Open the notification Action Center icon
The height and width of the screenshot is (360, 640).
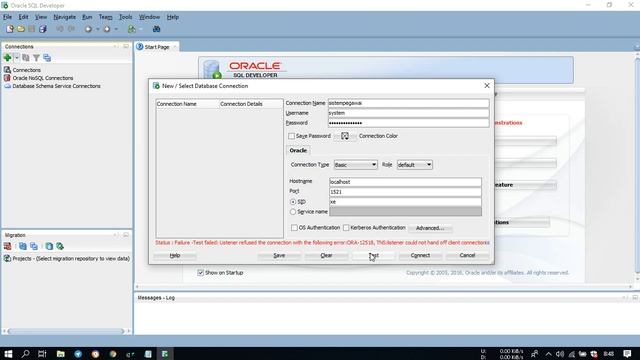click(x=627, y=353)
